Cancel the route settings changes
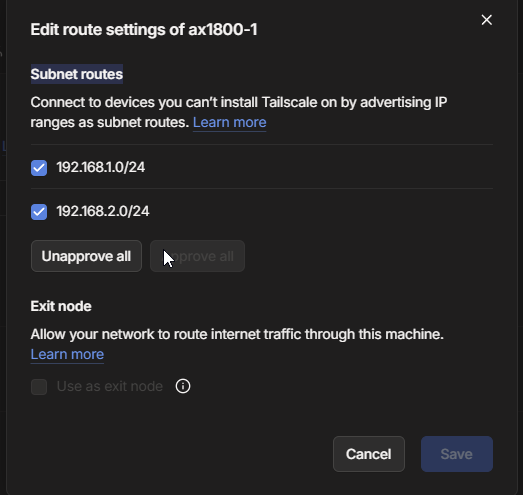This screenshot has width=523, height=495. [x=369, y=454]
